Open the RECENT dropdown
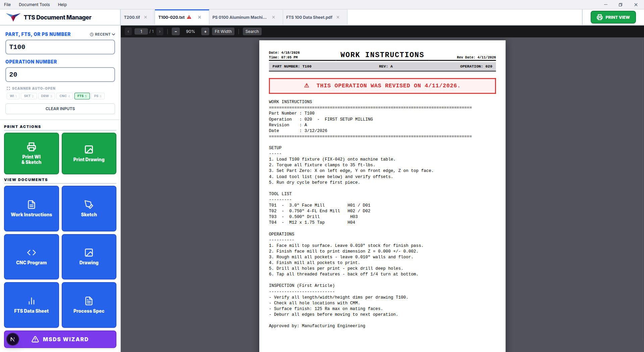644x352 pixels. pos(102,34)
